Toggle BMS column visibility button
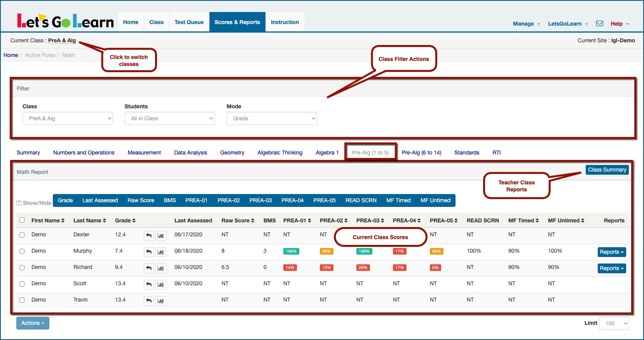Screen dimensions: 644x340 pyautogui.click(x=170, y=200)
